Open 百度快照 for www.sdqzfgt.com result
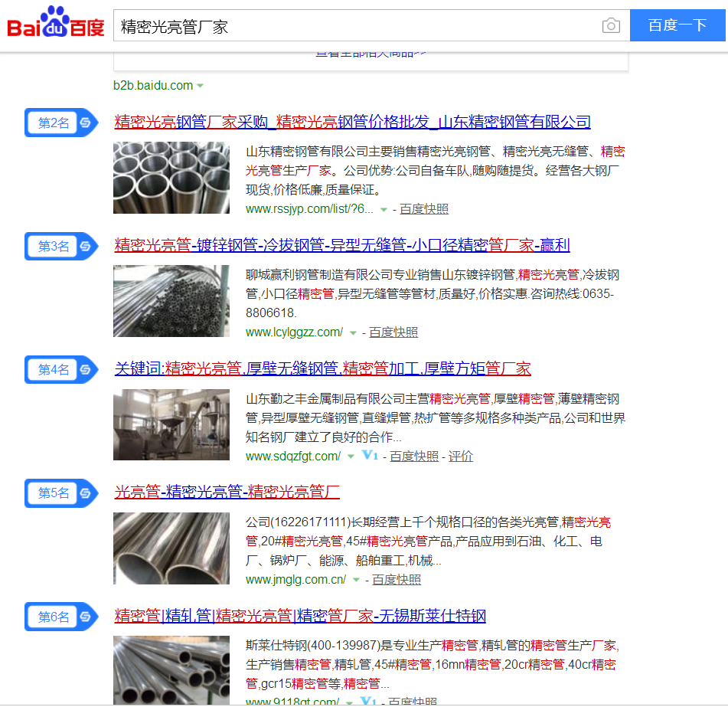This screenshot has height=707, width=728. pyautogui.click(x=414, y=457)
